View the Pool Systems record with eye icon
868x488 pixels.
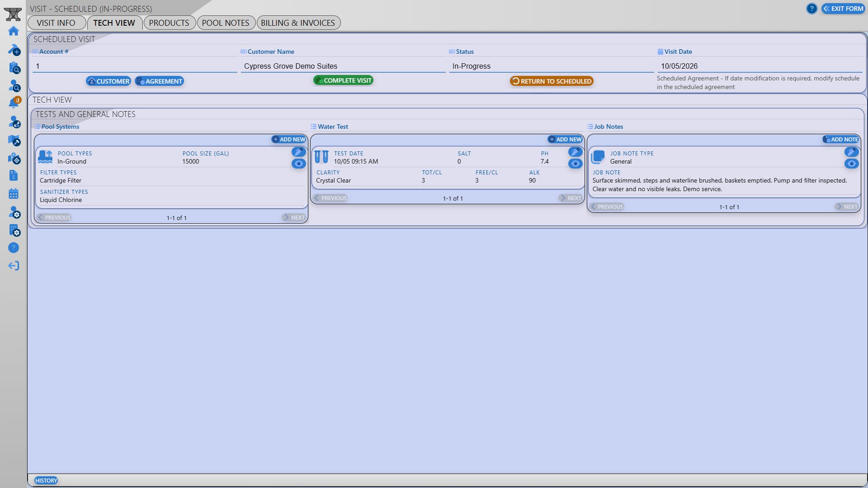point(298,164)
